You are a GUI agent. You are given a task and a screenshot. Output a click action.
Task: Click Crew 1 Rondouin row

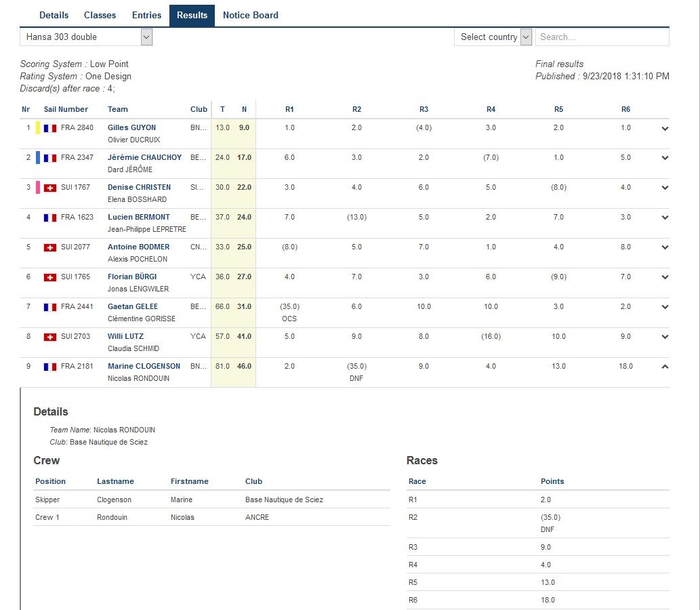click(211, 517)
